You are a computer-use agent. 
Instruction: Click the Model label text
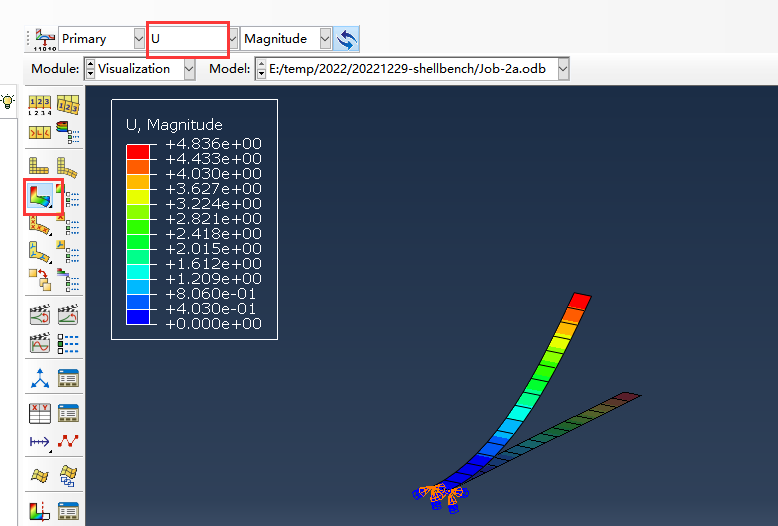click(230, 69)
